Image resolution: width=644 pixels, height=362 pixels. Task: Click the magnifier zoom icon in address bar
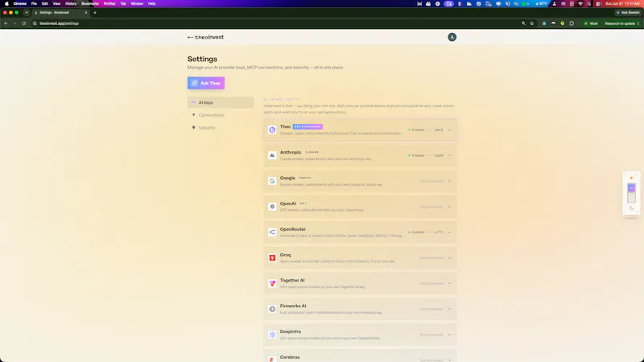click(523, 23)
